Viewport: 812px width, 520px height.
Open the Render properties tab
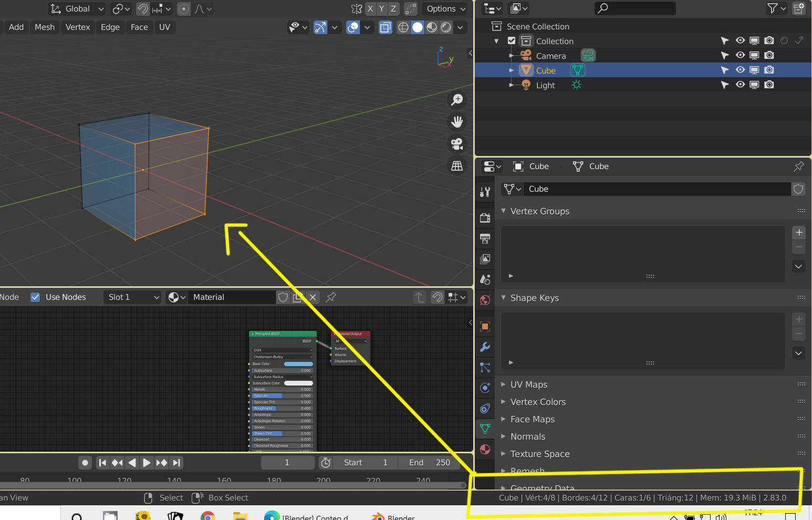pos(485,217)
